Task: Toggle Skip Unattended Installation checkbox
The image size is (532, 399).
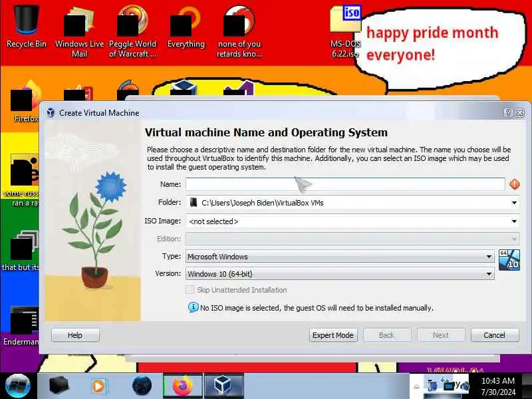Action: point(190,290)
